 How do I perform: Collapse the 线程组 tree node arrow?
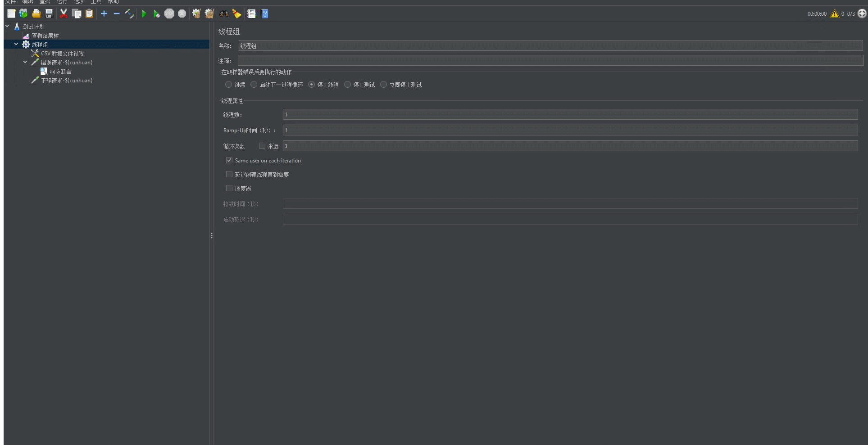pos(16,44)
